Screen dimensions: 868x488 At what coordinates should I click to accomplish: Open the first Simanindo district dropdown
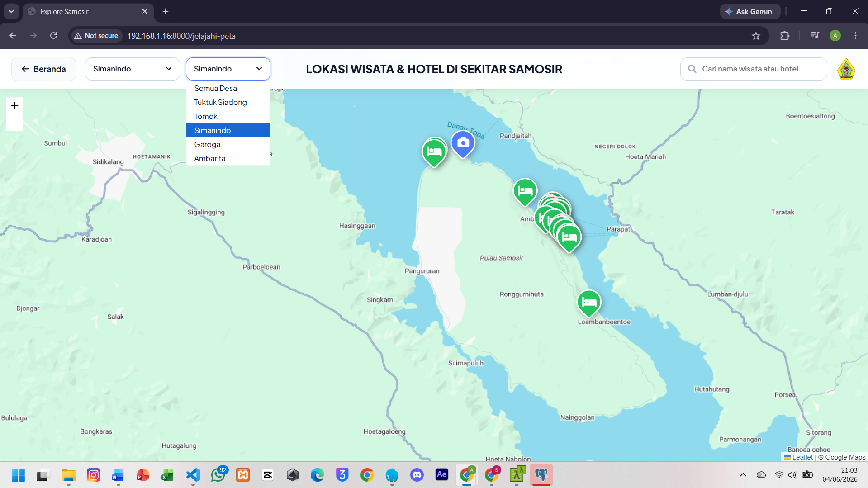pyautogui.click(x=133, y=69)
